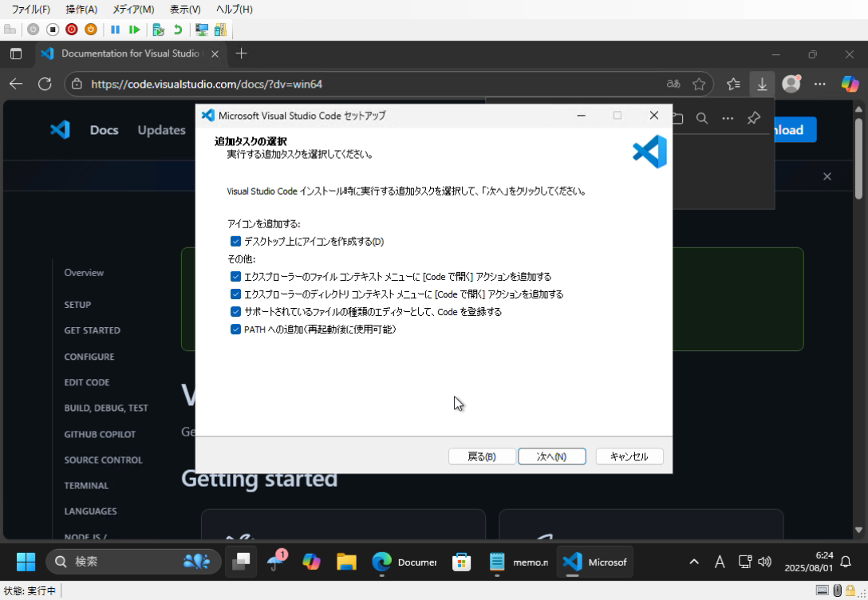Click the red Shut Down icon
This screenshot has height=600, width=868.
pyautogui.click(x=72, y=30)
